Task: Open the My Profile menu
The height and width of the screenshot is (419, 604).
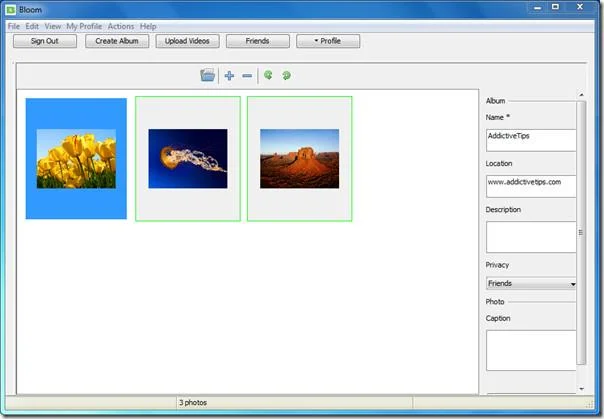Action: tap(84, 26)
